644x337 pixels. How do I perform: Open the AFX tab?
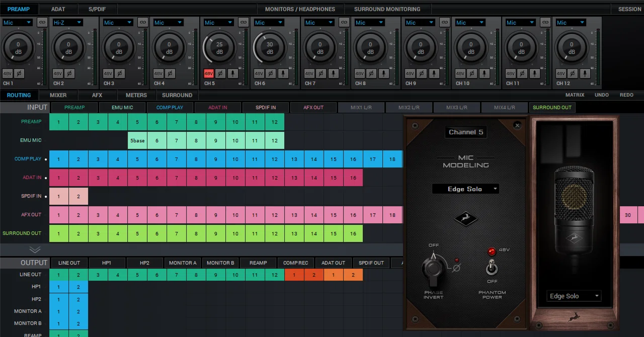pyautogui.click(x=97, y=95)
